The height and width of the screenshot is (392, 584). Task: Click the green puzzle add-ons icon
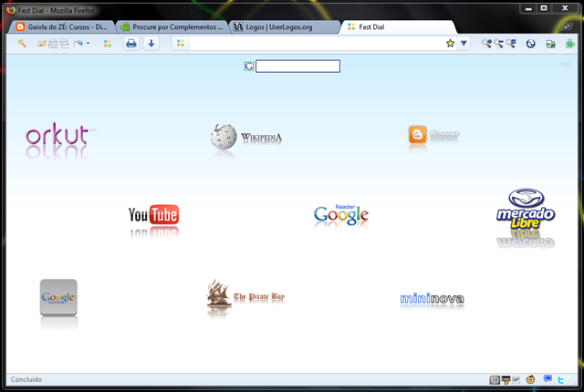coord(569,44)
